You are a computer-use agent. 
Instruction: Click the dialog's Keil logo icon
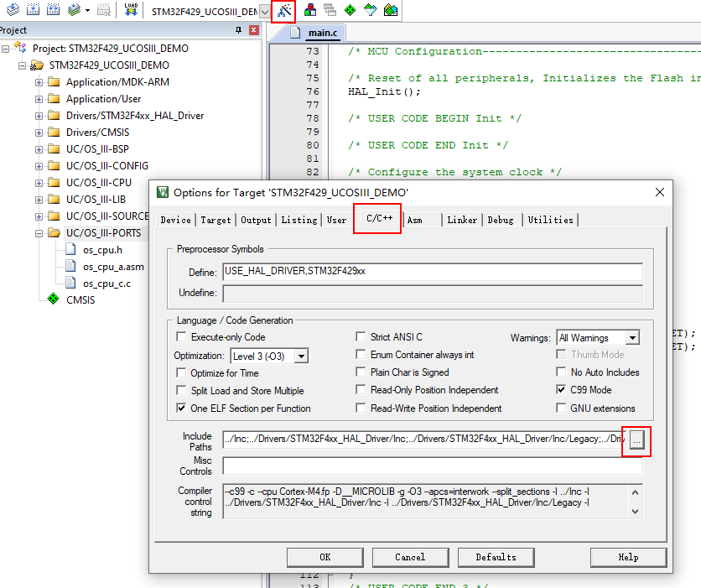click(163, 192)
